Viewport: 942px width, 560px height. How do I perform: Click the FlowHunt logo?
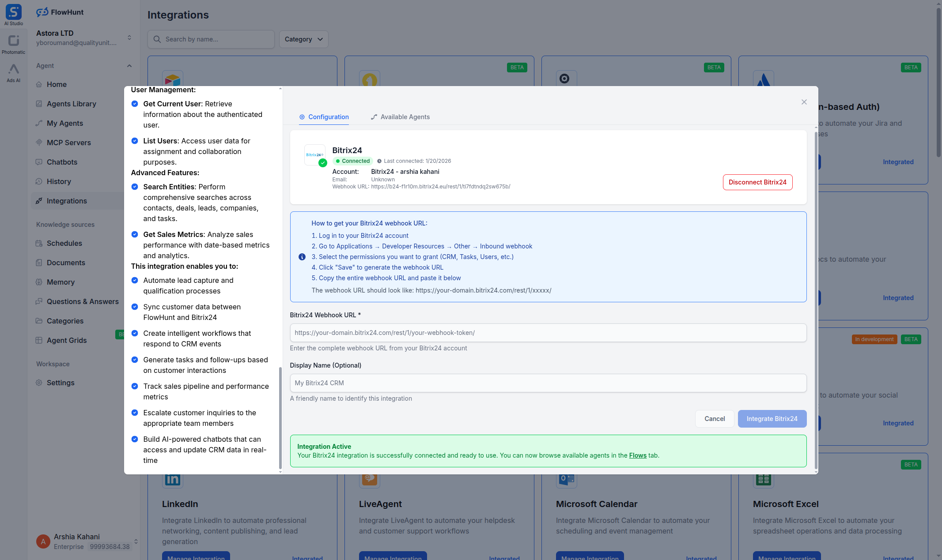click(x=60, y=12)
